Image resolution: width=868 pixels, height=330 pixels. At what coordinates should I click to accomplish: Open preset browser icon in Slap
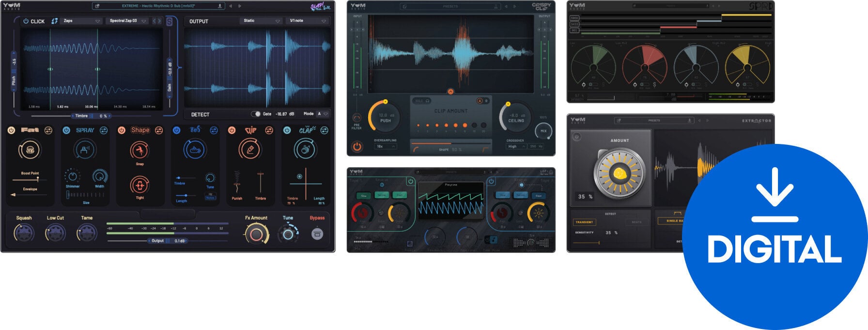(97, 6)
